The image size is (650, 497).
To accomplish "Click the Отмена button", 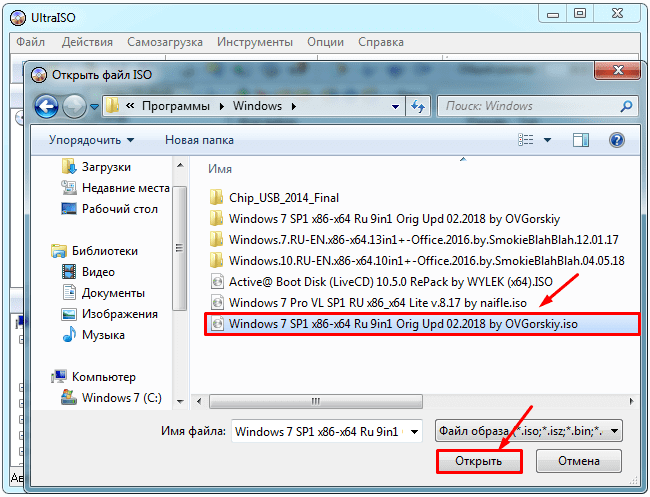I will (579, 461).
